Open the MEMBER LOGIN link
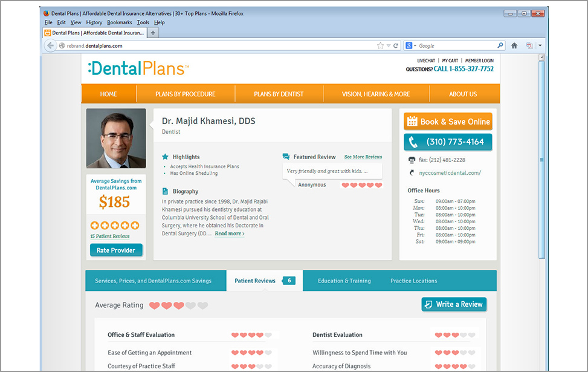 coord(479,60)
